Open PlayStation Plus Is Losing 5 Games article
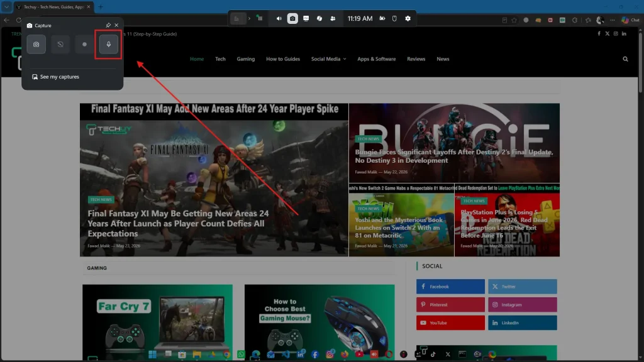 coord(504,224)
